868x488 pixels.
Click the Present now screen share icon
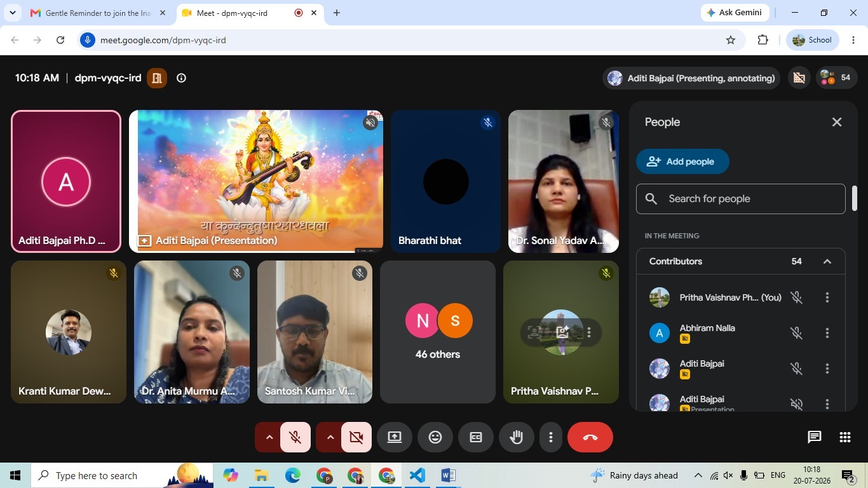(x=395, y=437)
